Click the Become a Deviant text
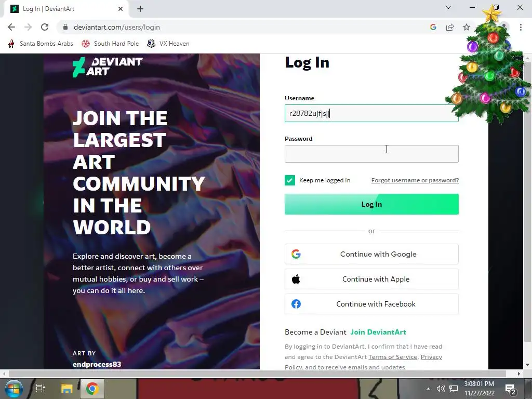532x399 pixels. (x=315, y=332)
